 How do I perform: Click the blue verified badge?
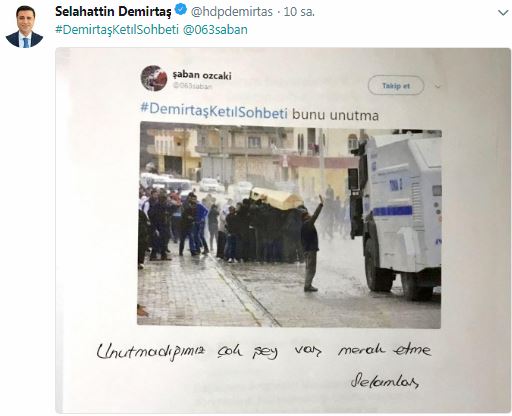[x=181, y=10]
